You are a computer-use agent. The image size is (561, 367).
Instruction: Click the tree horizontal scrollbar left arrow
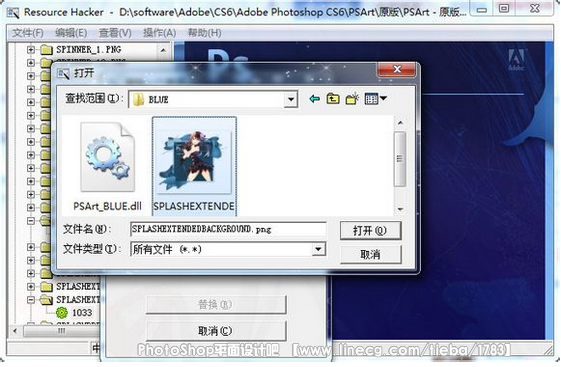(x=15, y=331)
